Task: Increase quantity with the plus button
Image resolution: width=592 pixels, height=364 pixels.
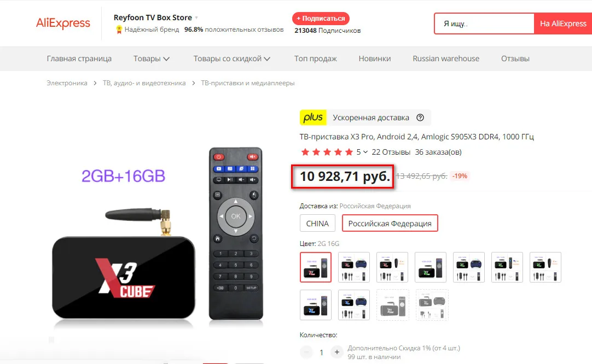Action: point(337,352)
